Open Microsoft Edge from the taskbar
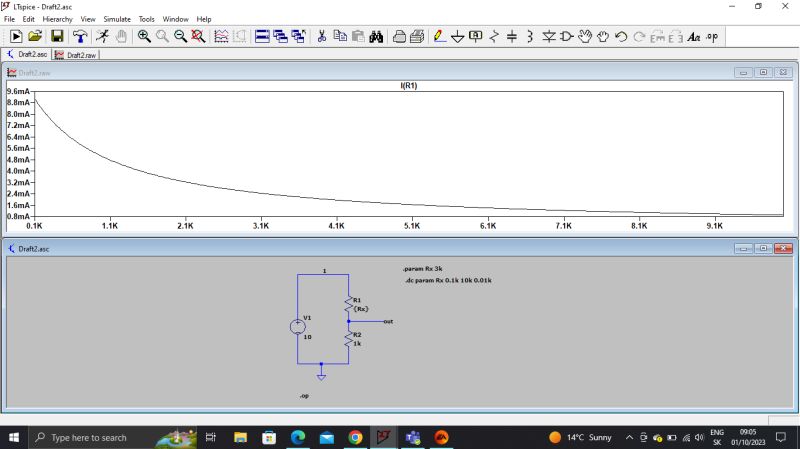800x449 pixels. click(298, 437)
